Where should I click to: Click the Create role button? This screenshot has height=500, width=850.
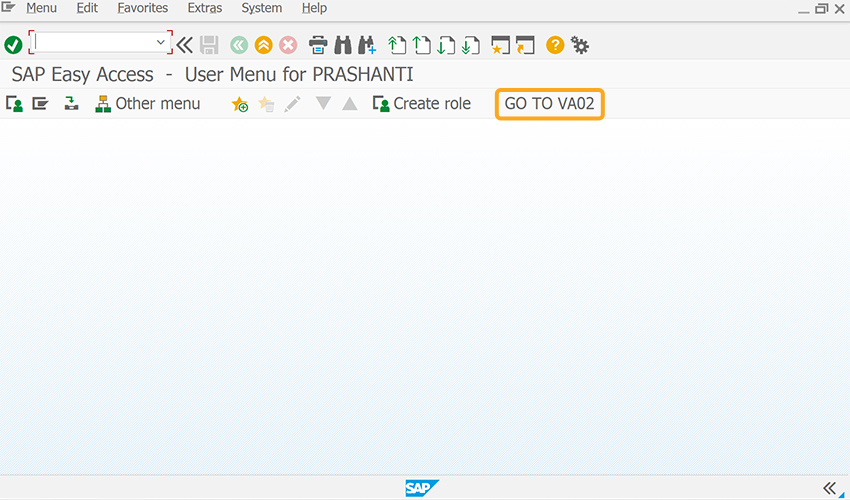(422, 104)
